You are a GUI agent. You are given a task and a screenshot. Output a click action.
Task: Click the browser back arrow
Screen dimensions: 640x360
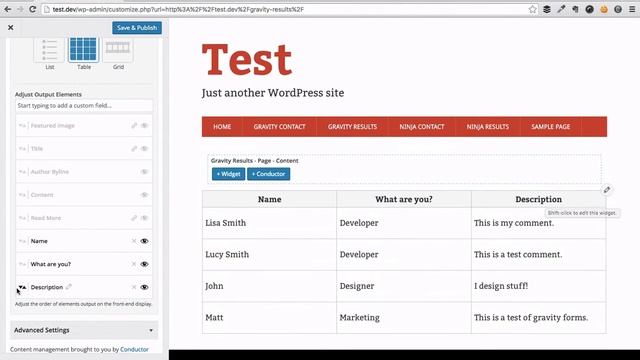8,9
